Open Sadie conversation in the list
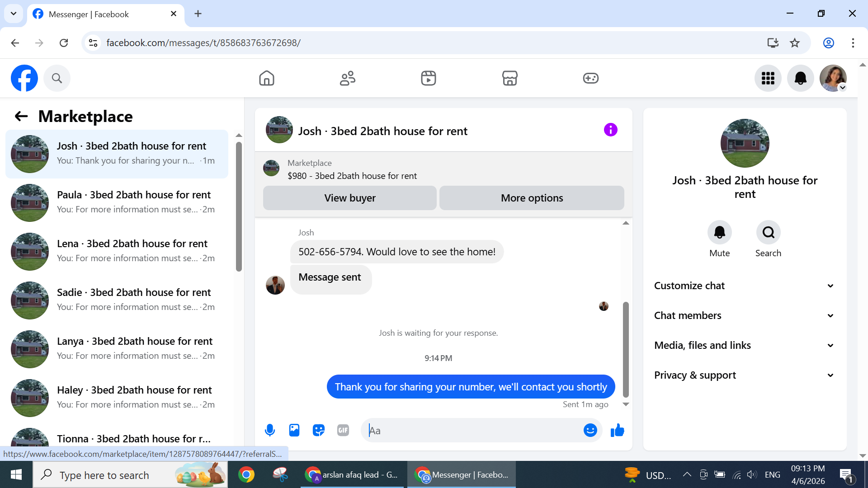 click(117, 300)
